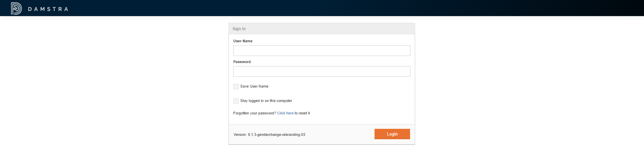This screenshot has width=644, height=157.
Task: Click the DAMSTRA wordmark in the header
Action: point(48,9)
